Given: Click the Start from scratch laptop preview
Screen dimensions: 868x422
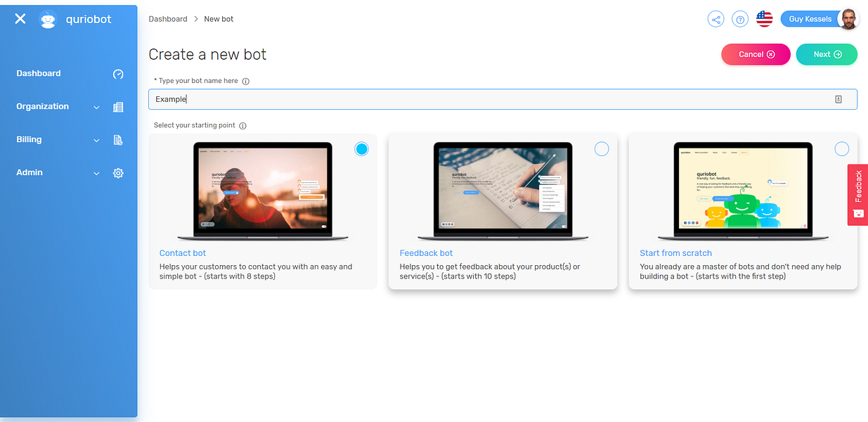Looking at the screenshot, I should tap(743, 191).
